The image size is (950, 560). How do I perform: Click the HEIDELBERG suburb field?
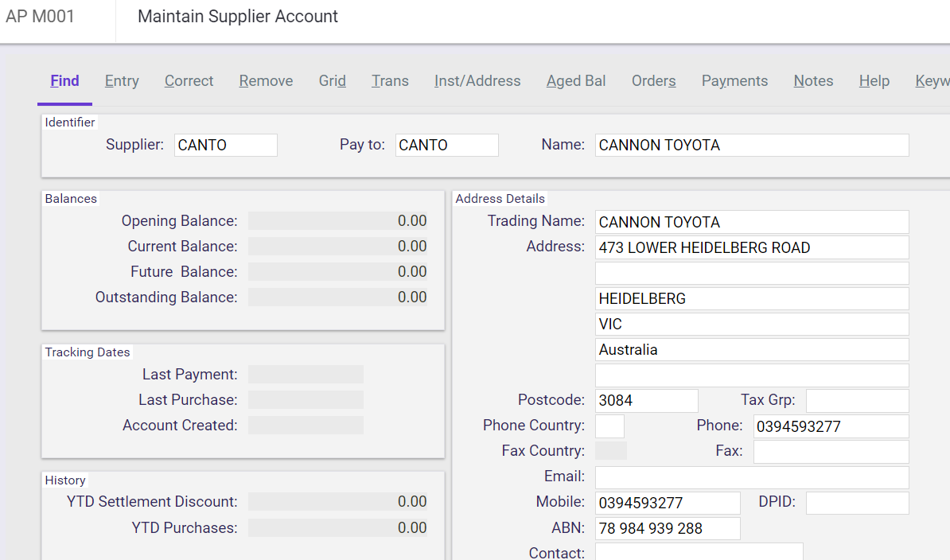point(752,298)
